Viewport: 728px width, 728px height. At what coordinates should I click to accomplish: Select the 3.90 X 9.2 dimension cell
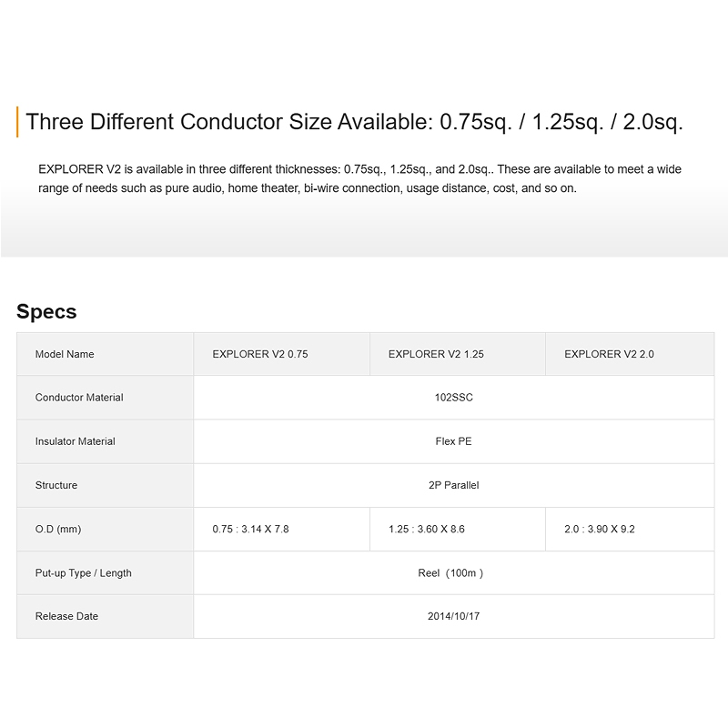pyautogui.click(x=600, y=529)
